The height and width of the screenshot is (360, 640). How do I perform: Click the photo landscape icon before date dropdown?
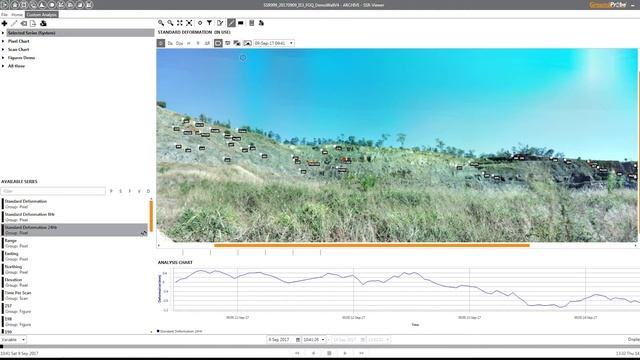click(247, 43)
